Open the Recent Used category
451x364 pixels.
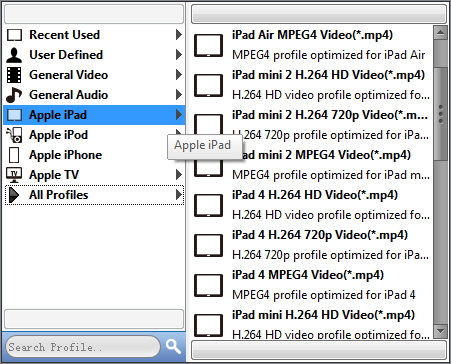pos(94,35)
